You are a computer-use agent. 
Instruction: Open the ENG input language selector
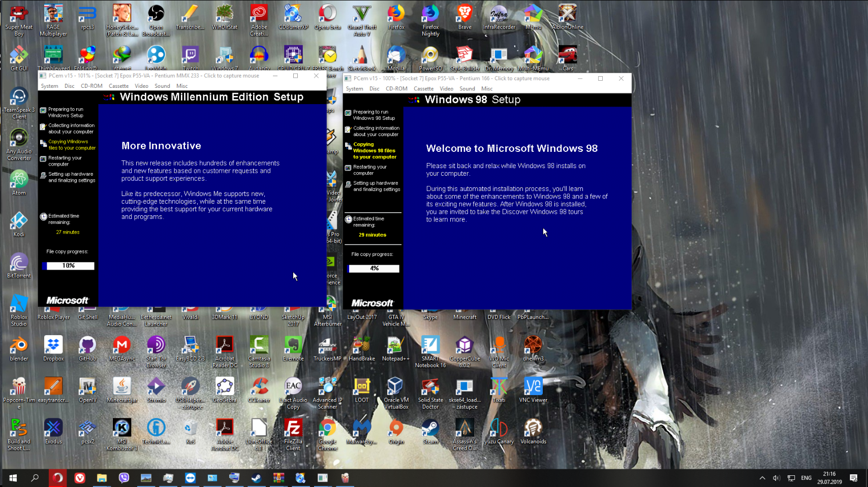click(x=806, y=478)
